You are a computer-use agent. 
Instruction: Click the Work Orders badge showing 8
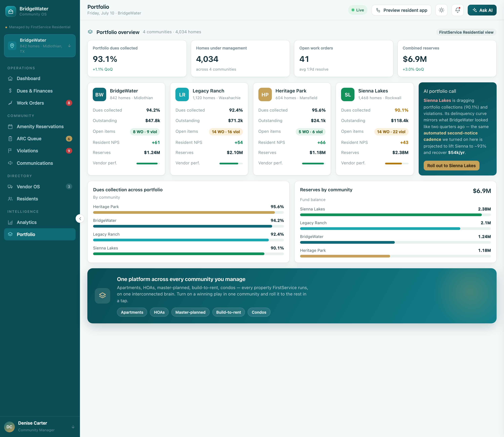69,103
